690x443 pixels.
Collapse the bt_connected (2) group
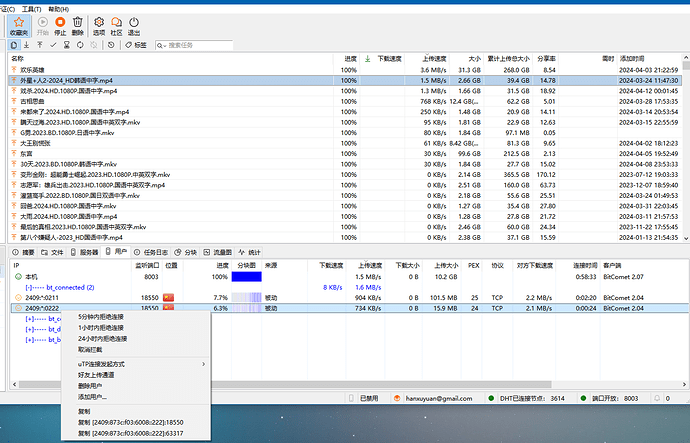click(29, 287)
